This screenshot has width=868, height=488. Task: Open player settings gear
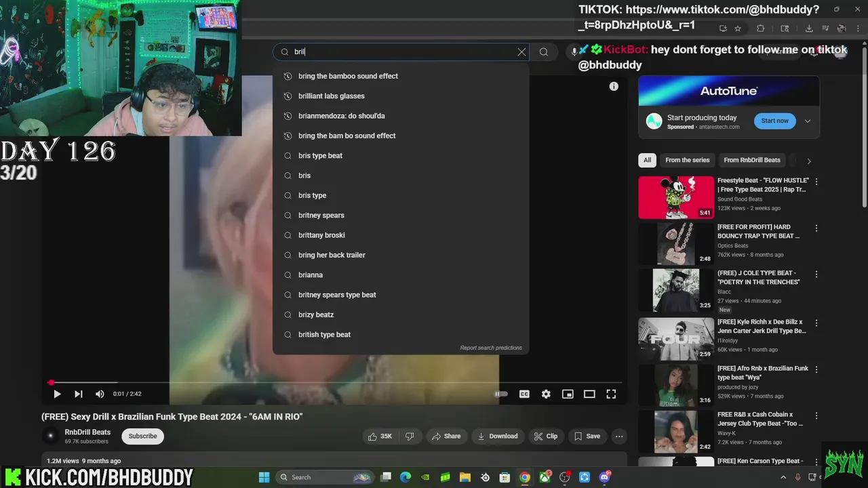coord(546,394)
